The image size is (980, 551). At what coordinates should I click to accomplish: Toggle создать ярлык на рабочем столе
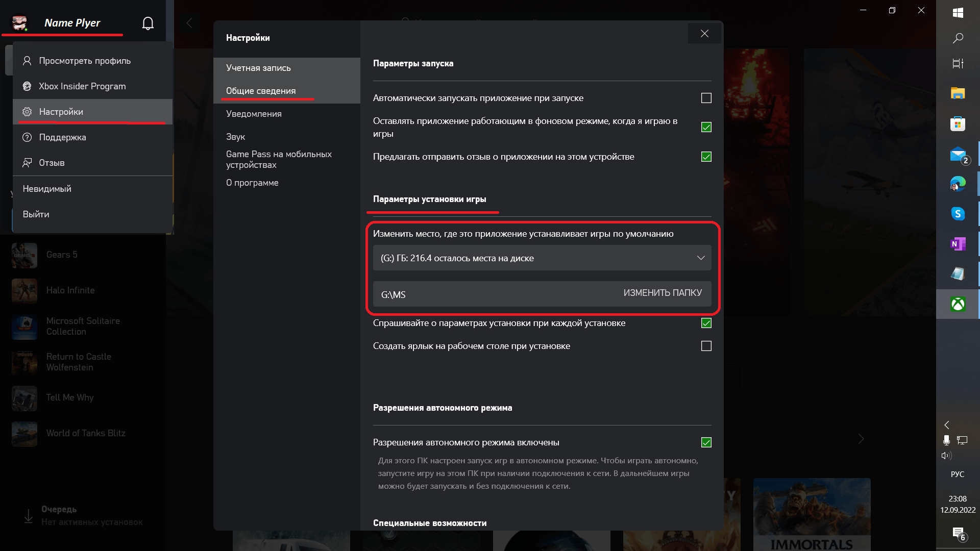pyautogui.click(x=706, y=346)
